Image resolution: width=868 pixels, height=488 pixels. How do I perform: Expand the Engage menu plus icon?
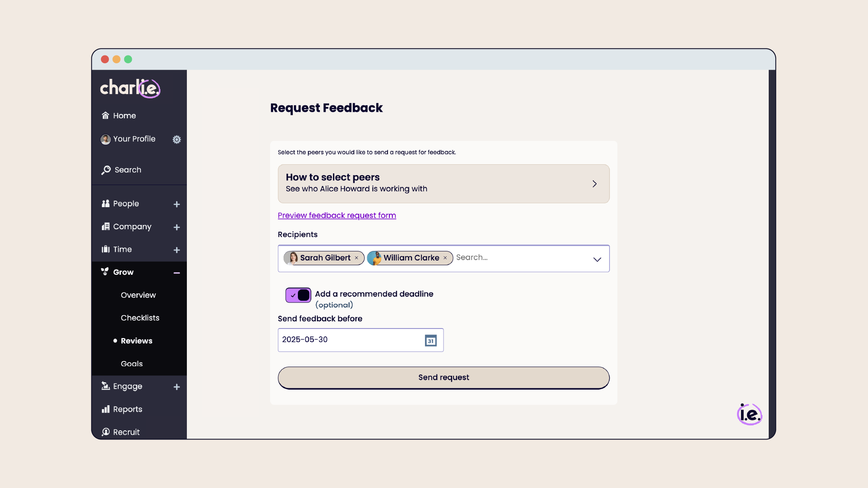pos(176,387)
